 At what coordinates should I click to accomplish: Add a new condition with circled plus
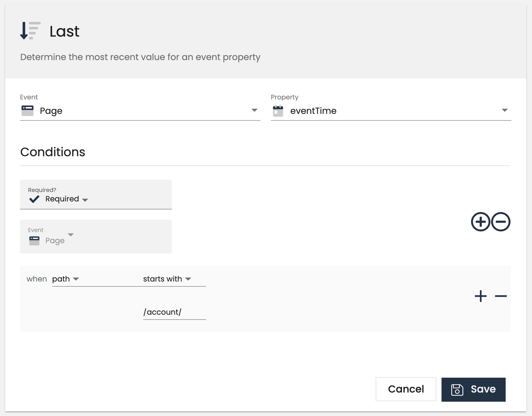[x=480, y=222]
